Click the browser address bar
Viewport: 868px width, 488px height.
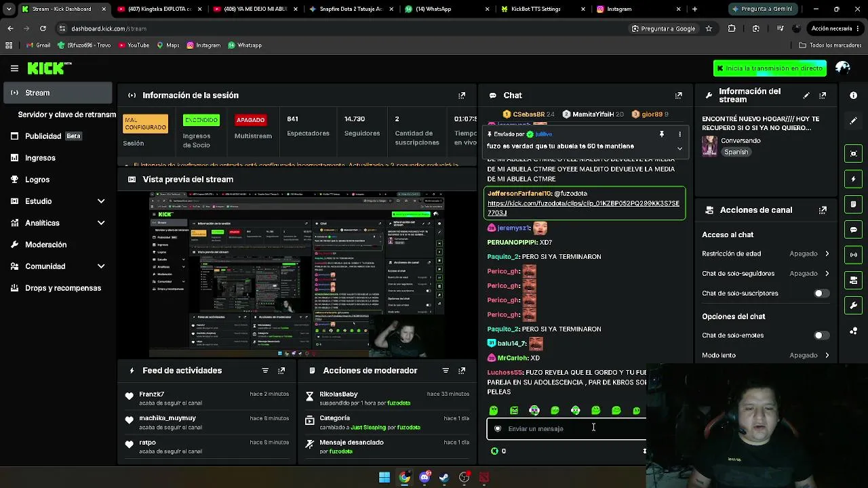[339, 28]
